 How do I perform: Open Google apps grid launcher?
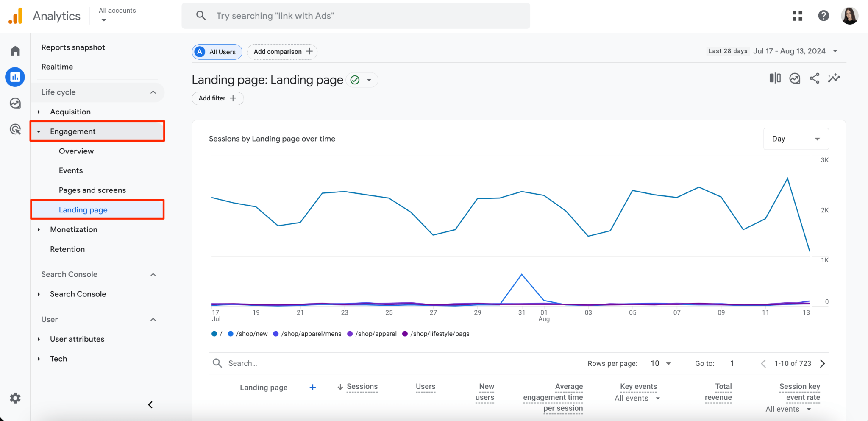point(797,16)
